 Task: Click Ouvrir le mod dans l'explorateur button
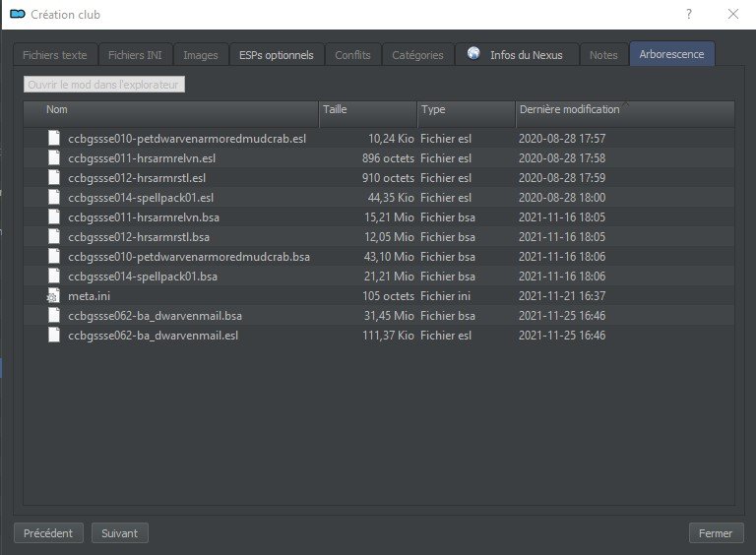pyautogui.click(x=104, y=85)
